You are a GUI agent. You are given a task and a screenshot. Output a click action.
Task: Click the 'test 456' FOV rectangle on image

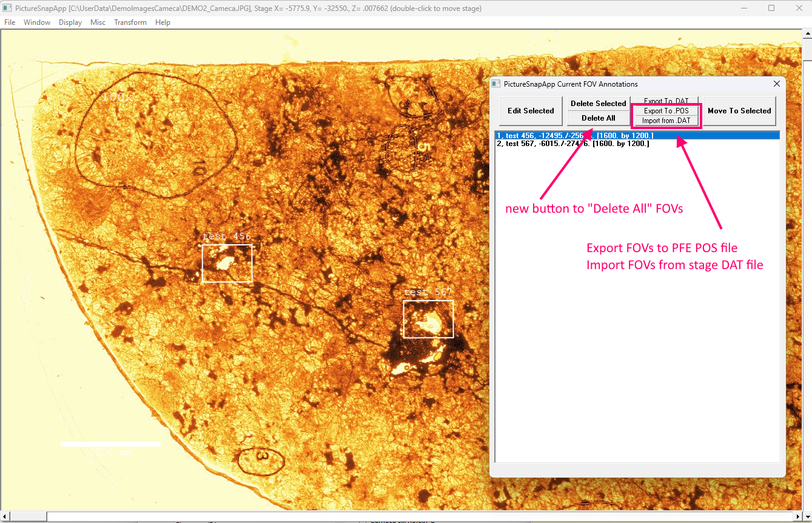227,263
